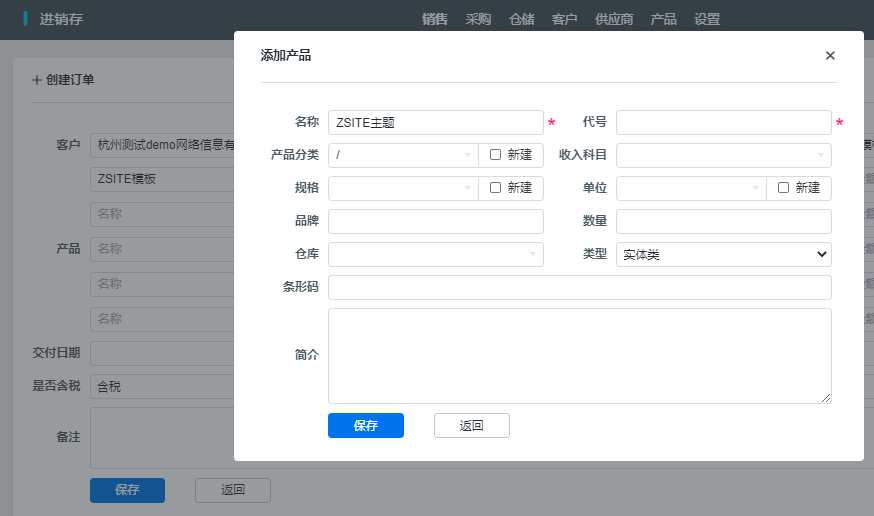Image resolution: width=874 pixels, height=516 pixels.
Task: Open the 规格 dropdown list
Action: click(x=403, y=188)
